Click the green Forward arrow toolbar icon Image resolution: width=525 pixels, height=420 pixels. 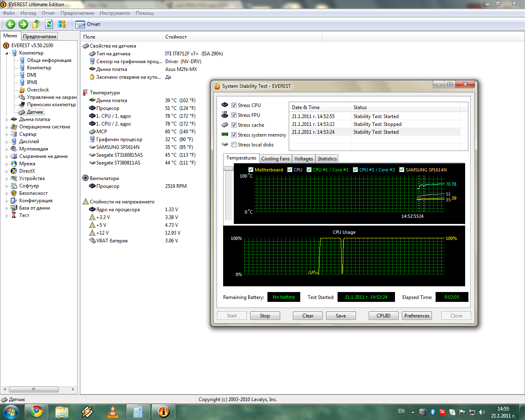[x=23, y=25]
